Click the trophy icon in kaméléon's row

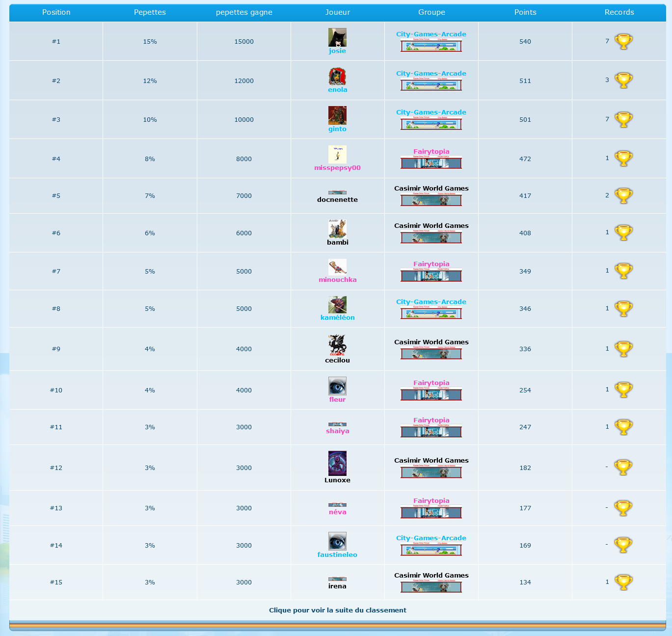tap(623, 308)
